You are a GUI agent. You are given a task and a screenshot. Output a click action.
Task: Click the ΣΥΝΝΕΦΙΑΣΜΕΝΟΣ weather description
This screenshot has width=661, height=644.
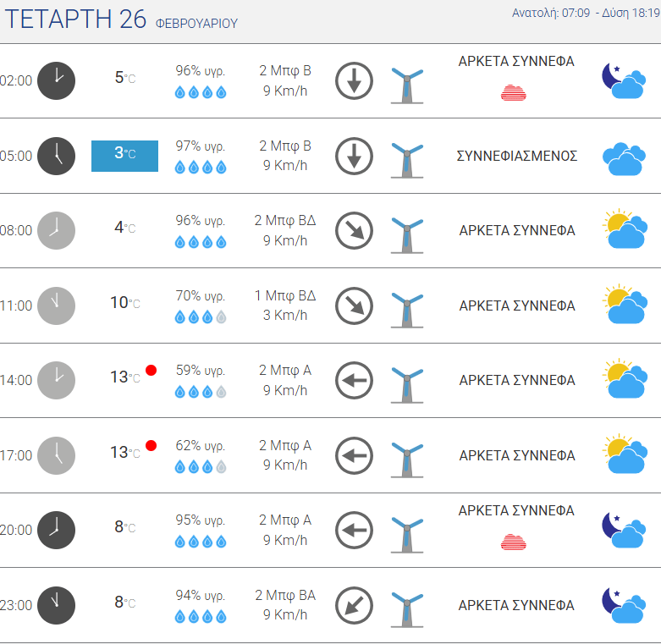tap(517, 156)
